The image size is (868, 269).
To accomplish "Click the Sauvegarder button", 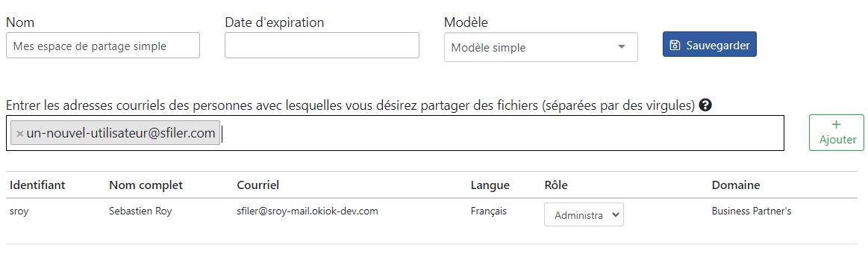I will pyautogui.click(x=710, y=44).
